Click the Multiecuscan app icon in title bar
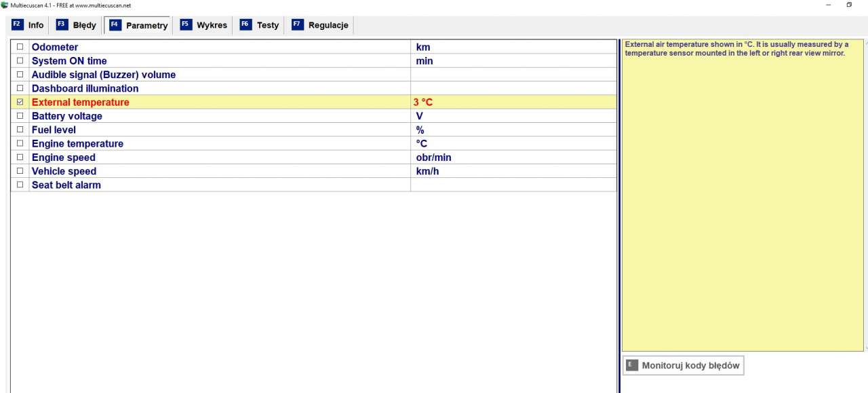The width and height of the screenshot is (868, 393). click(5, 5)
